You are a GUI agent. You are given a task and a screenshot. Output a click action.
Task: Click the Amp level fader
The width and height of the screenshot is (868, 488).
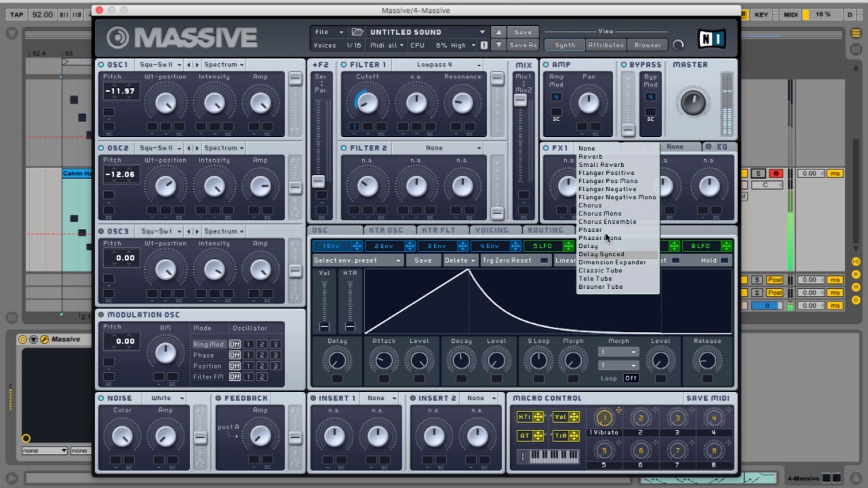(628, 129)
